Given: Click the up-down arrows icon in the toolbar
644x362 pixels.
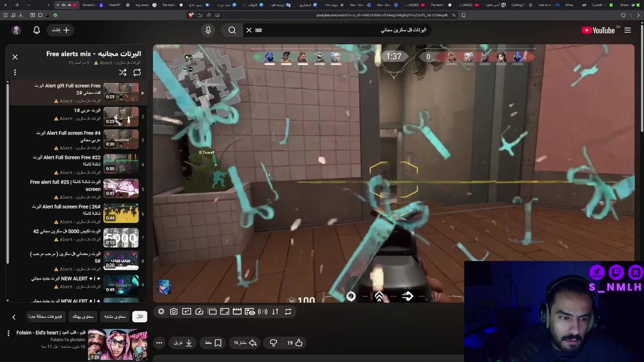Looking at the screenshot, I should (275, 312).
